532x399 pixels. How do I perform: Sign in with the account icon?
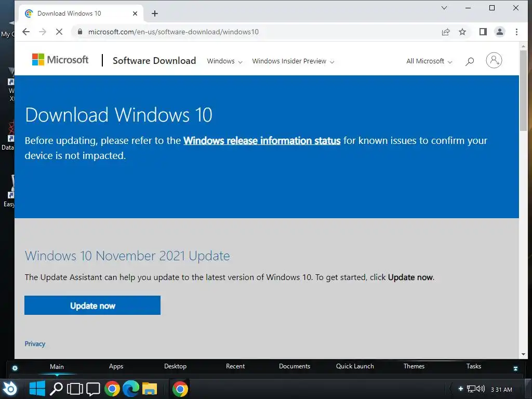494,60
